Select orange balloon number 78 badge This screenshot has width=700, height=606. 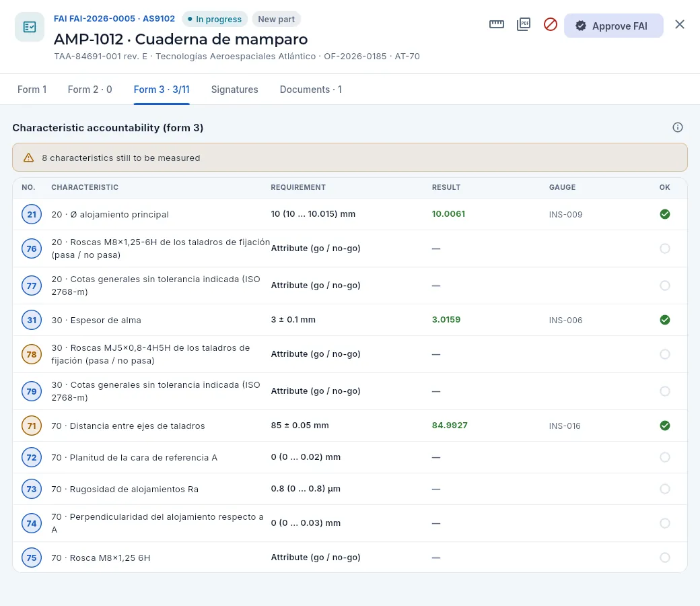pos(32,355)
